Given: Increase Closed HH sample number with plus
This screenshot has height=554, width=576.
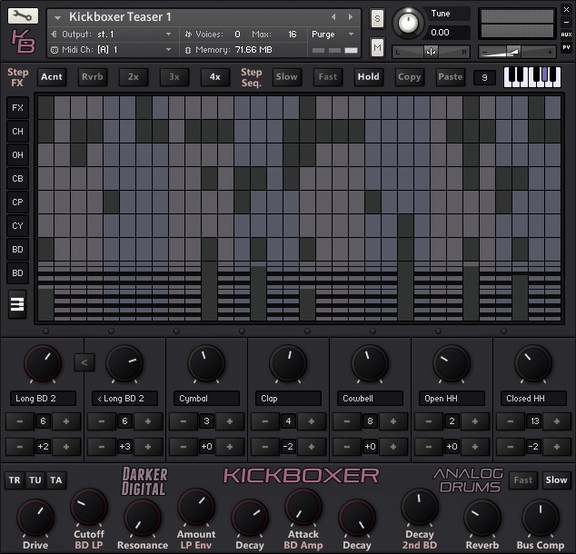Looking at the screenshot, I should [x=557, y=421].
